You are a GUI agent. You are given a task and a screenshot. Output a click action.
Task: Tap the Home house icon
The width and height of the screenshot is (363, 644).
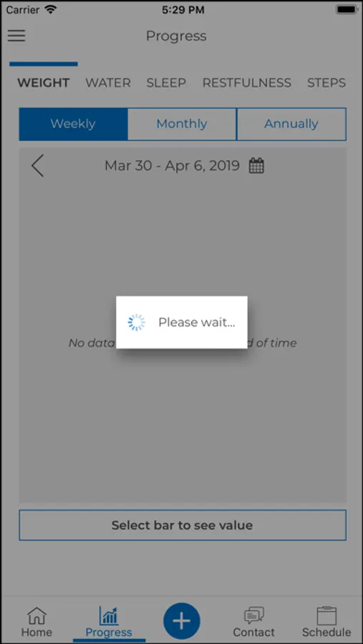click(x=37, y=615)
